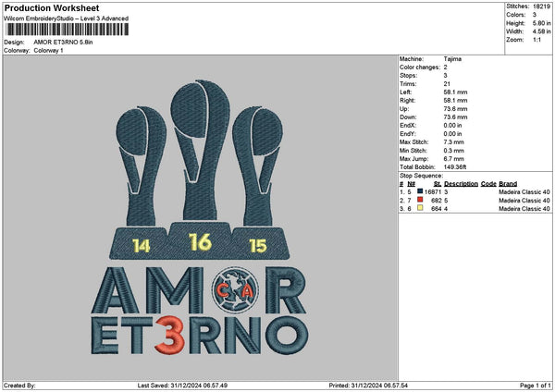555x392 pixels.
Task: Click the Machine value 'Tajima'
Action: coord(452,59)
